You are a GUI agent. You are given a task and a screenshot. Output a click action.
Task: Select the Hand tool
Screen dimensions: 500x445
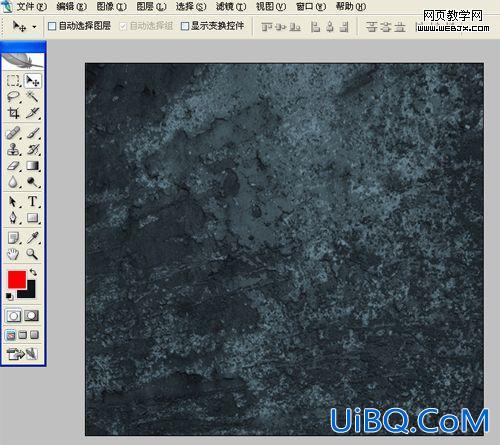tap(13, 254)
